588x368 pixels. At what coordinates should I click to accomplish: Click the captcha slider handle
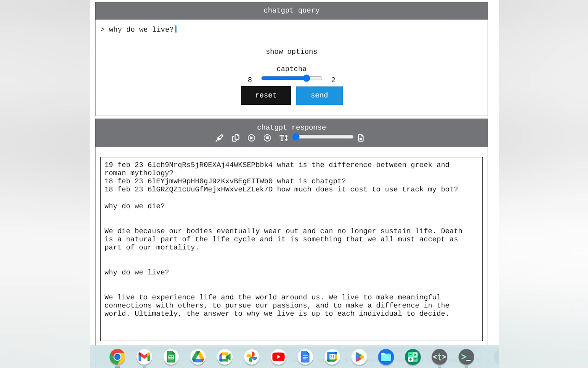tap(307, 78)
